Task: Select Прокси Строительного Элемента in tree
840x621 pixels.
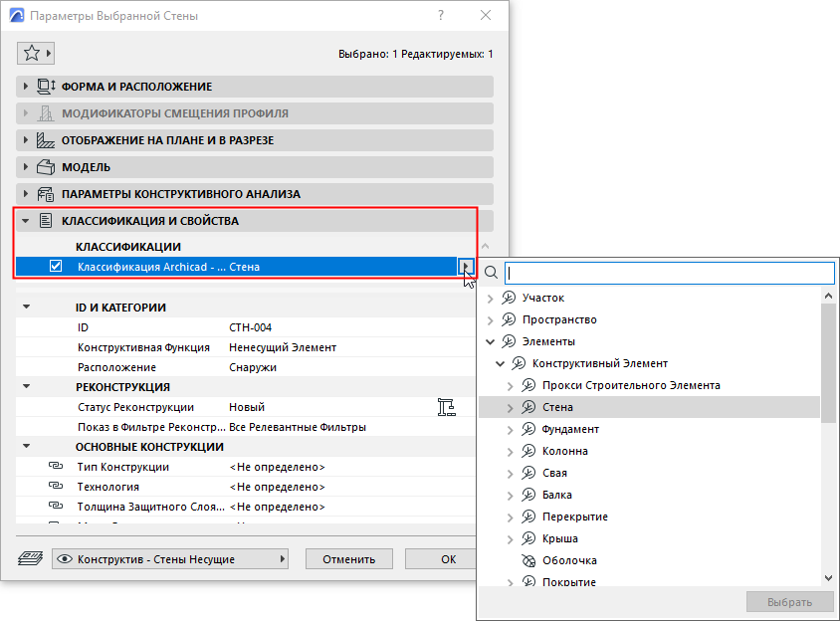Action: pyautogui.click(x=631, y=385)
